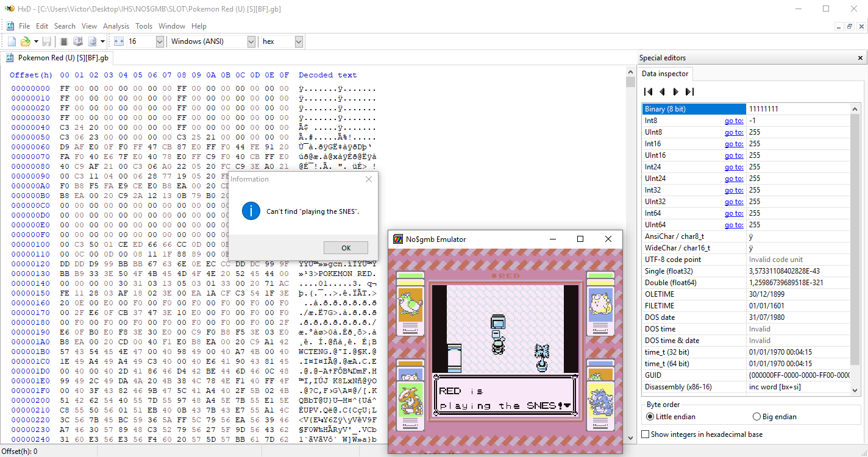Close the Special editors panel
Viewport: 868px width, 457px height.
point(860,58)
